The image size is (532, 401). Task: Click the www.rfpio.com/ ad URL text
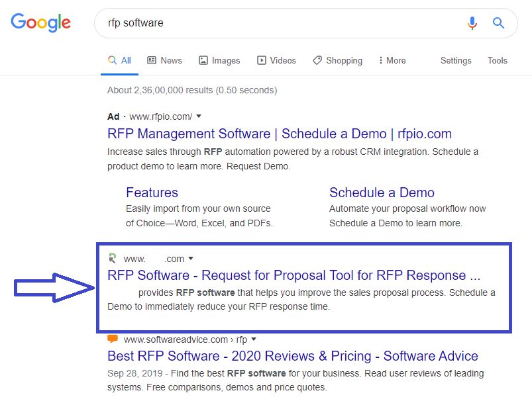161,116
